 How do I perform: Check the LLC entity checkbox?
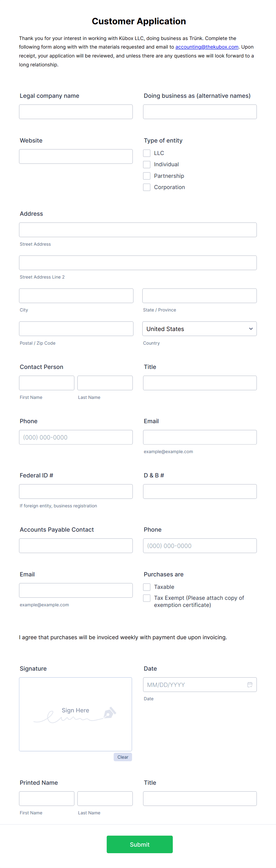147,153
